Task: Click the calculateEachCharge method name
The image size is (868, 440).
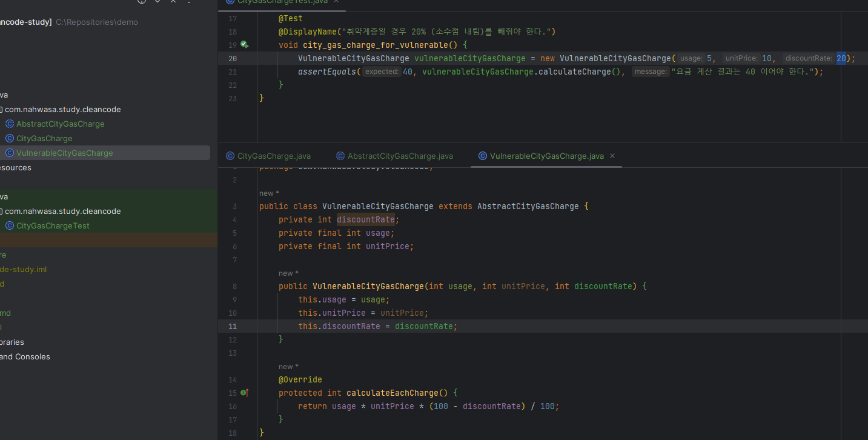Action: click(x=393, y=393)
